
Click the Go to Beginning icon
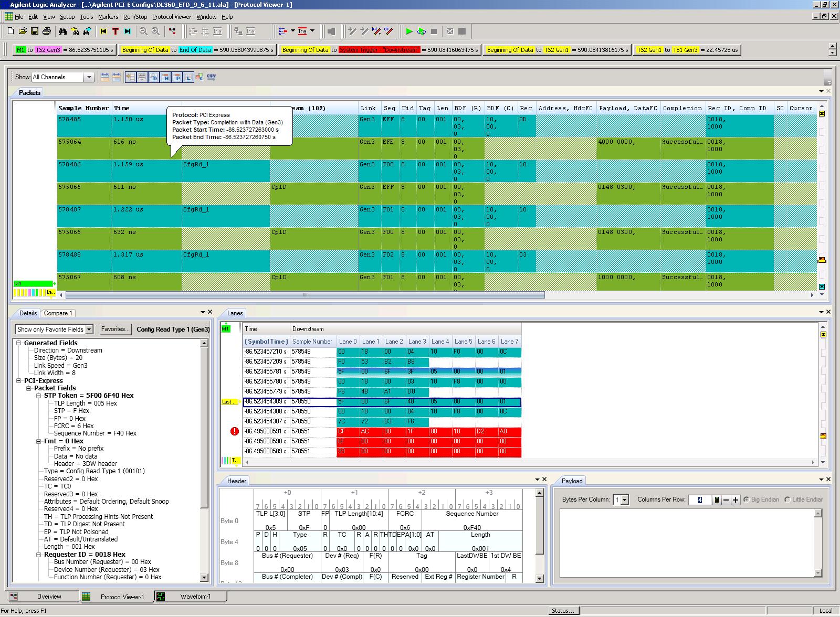click(103, 31)
